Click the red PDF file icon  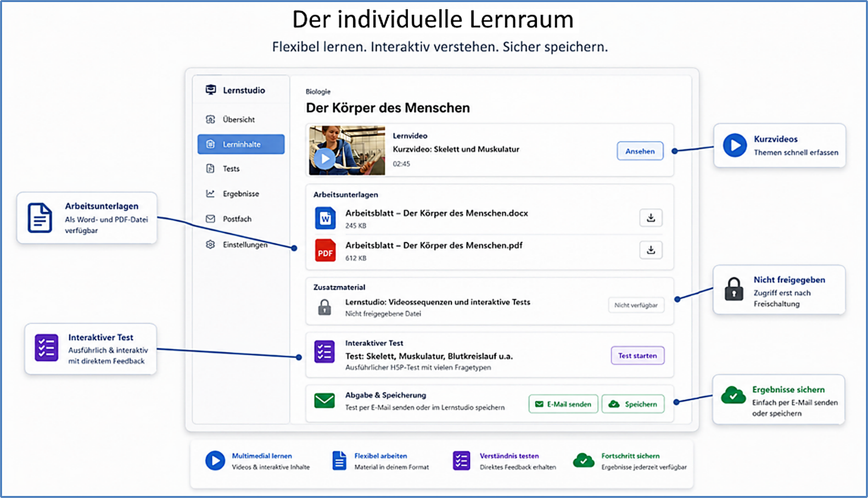325,250
